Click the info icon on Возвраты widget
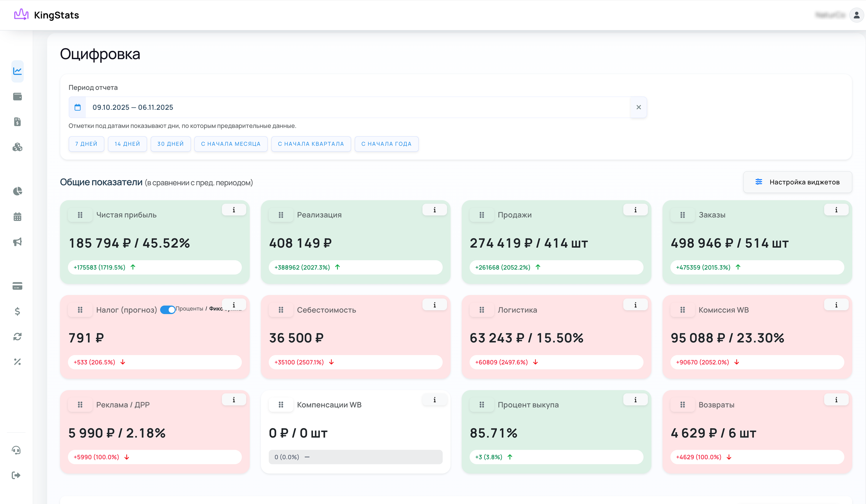 pos(836,400)
